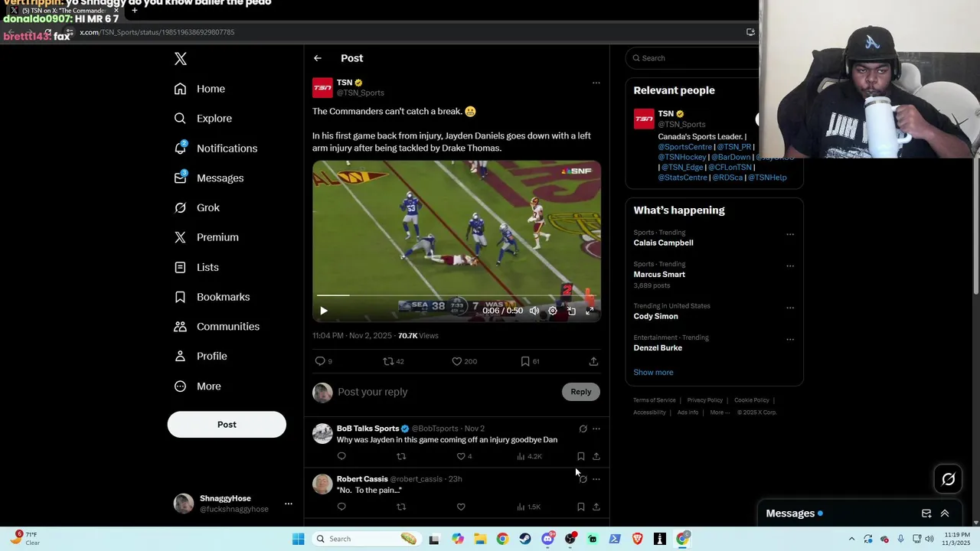Click the white Post button

[227, 425]
